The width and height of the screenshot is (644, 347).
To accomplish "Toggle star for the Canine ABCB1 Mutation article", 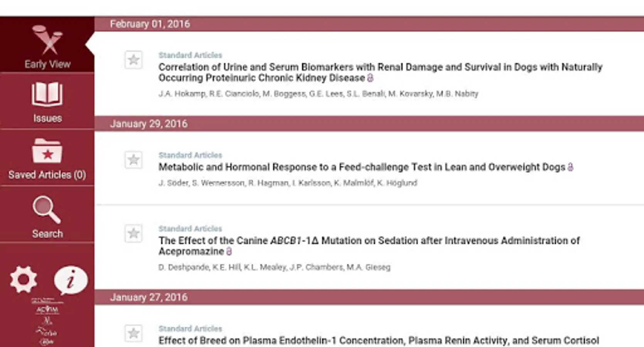I will pyautogui.click(x=133, y=233).
